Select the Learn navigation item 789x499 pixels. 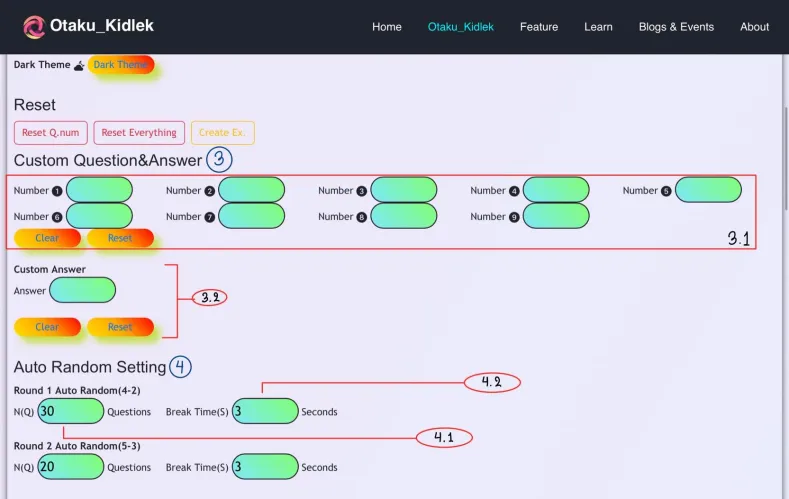[x=598, y=27]
